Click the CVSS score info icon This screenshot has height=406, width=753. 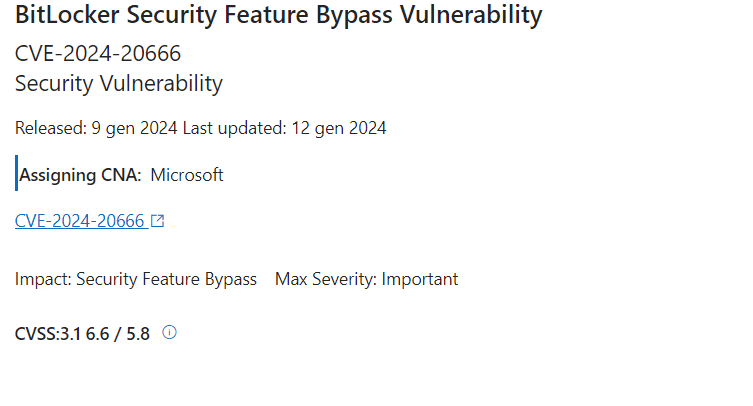coord(170,332)
